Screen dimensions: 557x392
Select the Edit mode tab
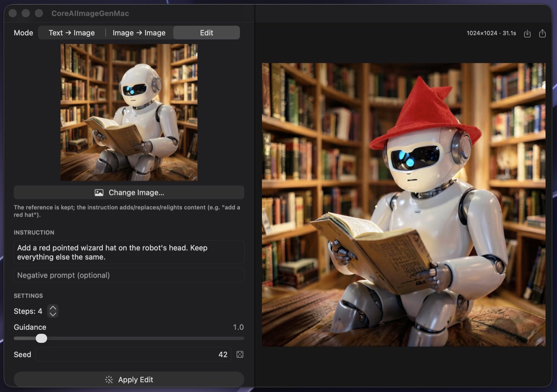coord(206,33)
